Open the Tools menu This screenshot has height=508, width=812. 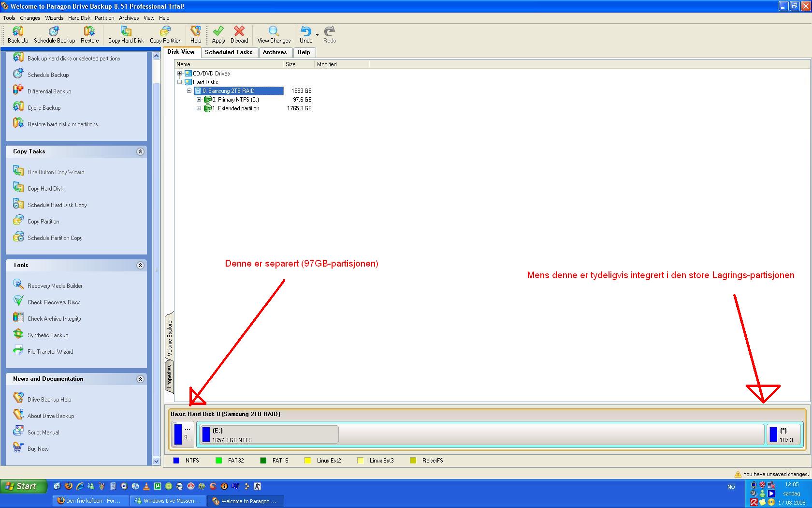(9, 18)
